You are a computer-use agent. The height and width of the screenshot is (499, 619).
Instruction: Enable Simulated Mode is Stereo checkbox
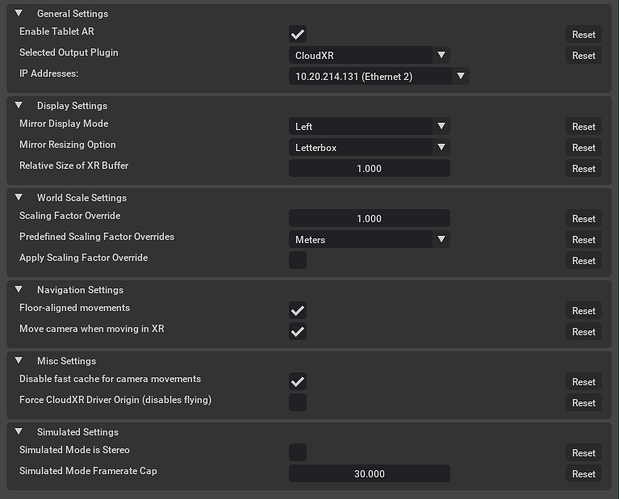coord(298,452)
